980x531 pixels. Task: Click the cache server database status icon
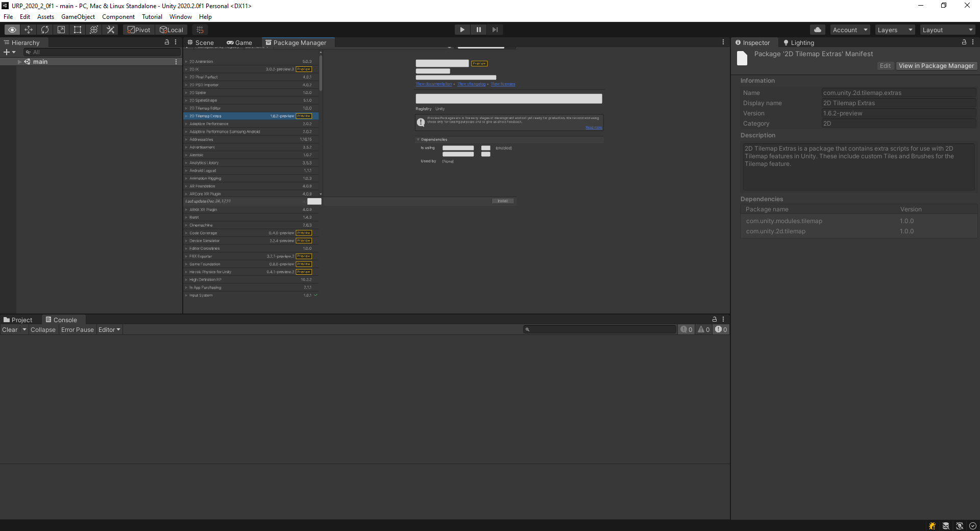point(946,526)
